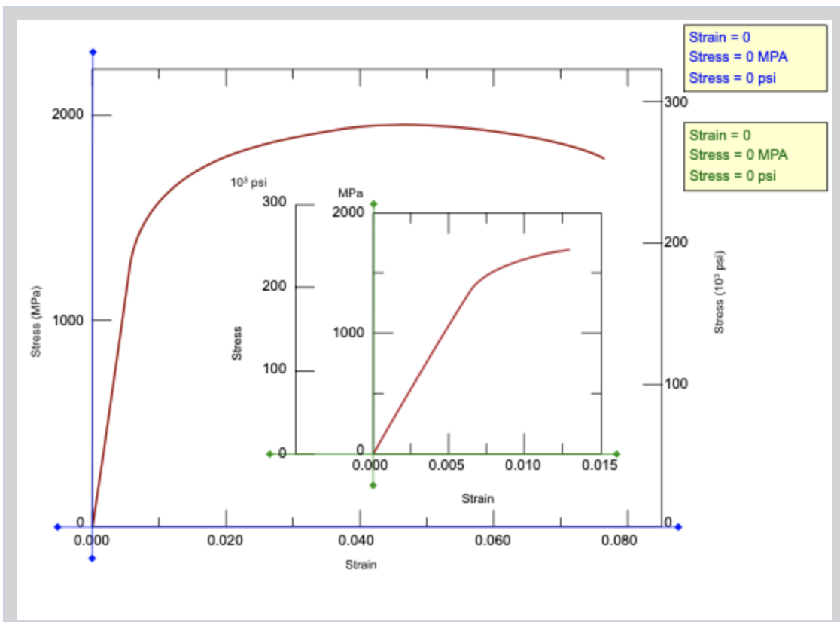The height and width of the screenshot is (634, 840).
Task: Click the '0.020' strain axis label
Action: pyautogui.click(x=225, y=540)
